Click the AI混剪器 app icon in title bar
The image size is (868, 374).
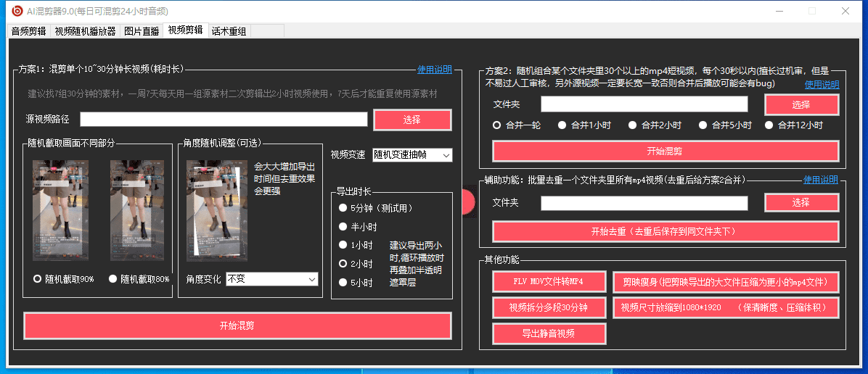(x=17, y=11)
